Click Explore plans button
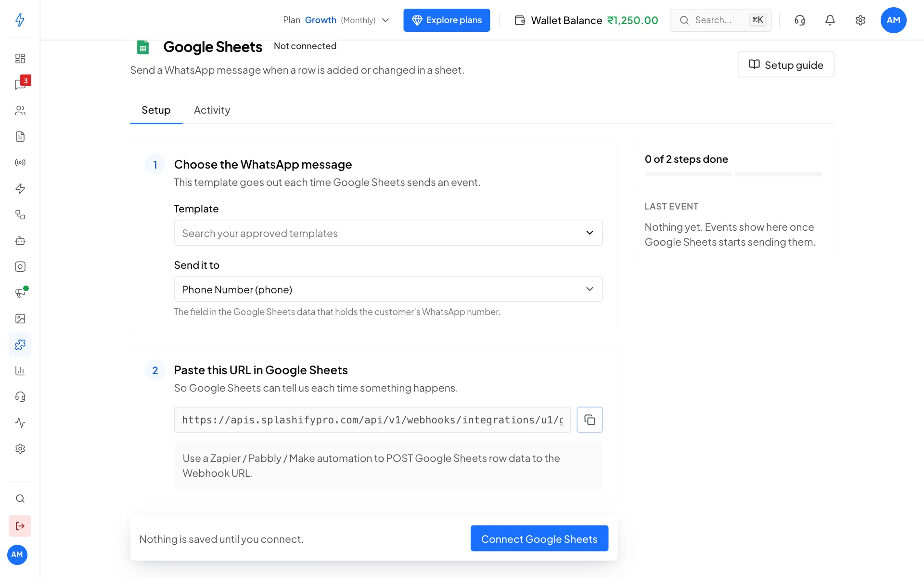 point(447,20)
